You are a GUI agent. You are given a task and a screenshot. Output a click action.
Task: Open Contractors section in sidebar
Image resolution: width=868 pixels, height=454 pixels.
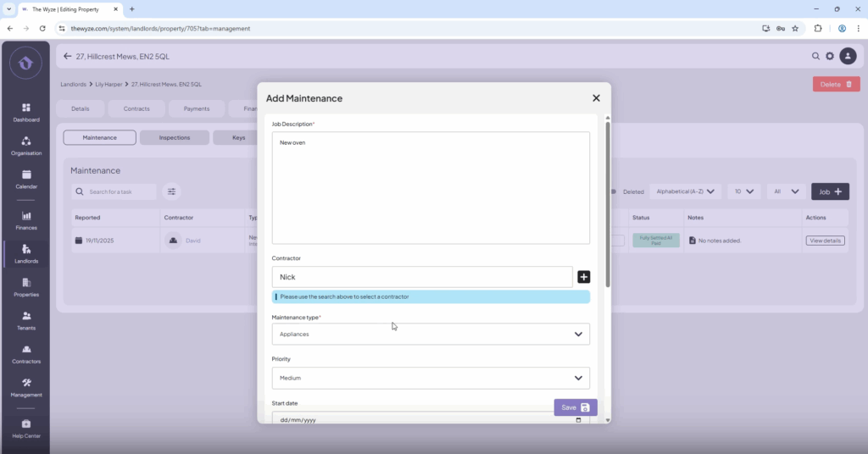tap(25, 353)
